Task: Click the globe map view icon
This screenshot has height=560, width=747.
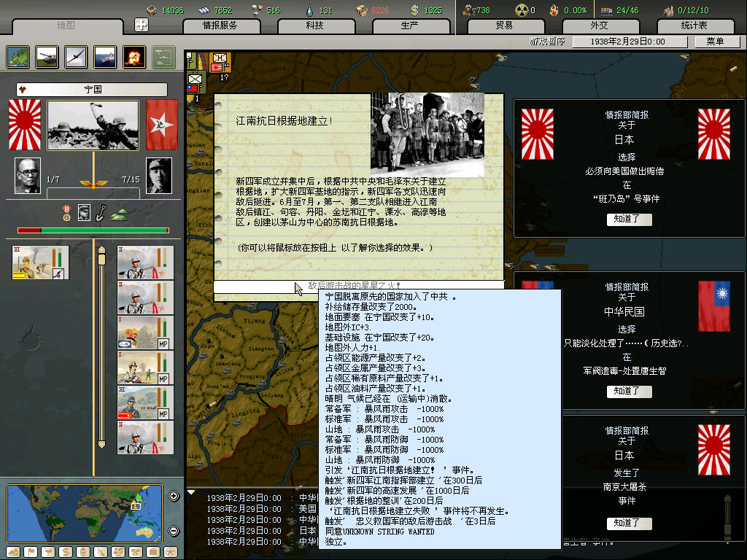Action: tap(18, 56)
